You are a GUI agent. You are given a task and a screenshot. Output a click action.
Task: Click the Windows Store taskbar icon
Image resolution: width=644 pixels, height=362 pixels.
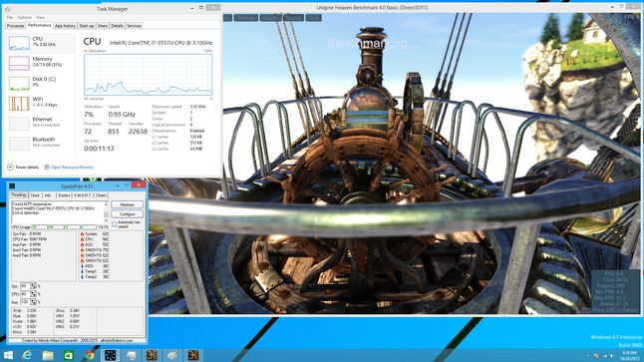click(x=69, y=355)
